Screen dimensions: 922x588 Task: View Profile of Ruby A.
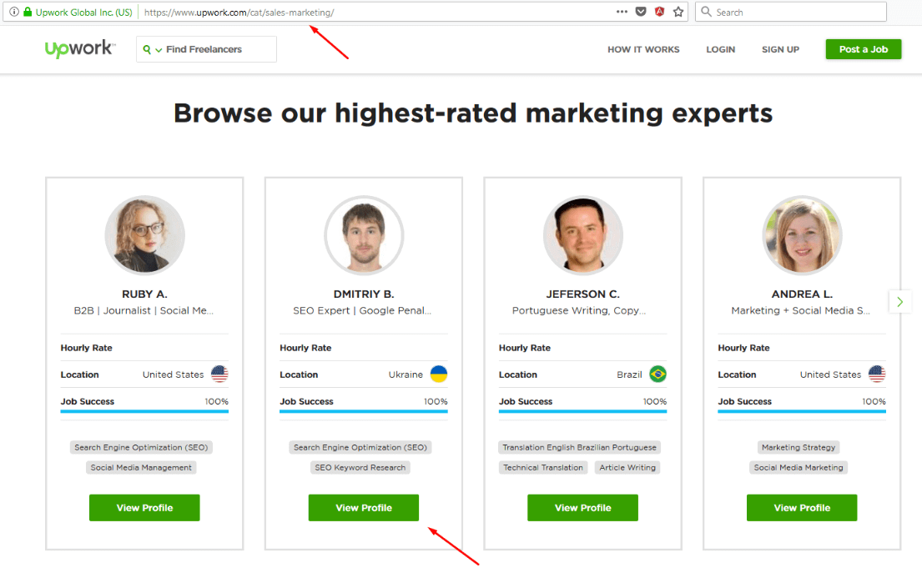[x=144, y=507]
